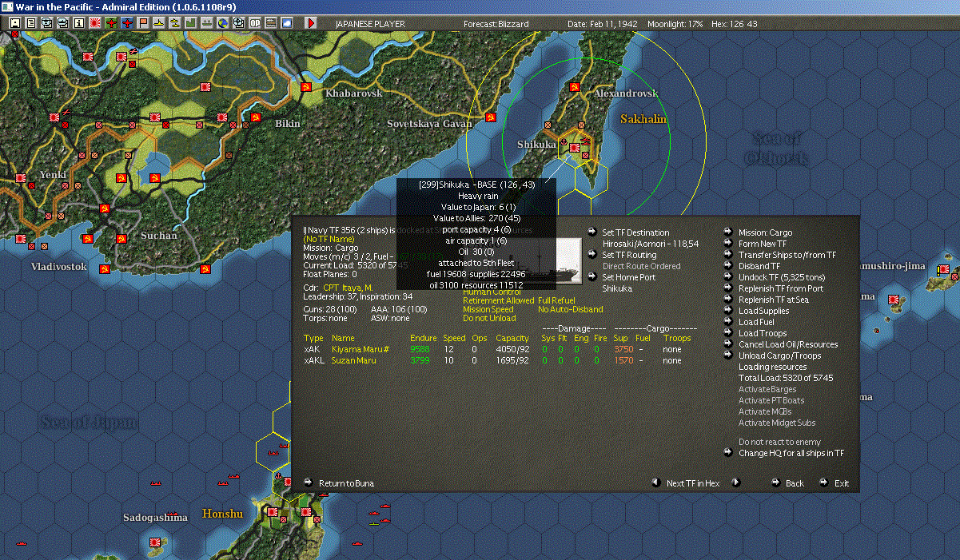Click Unload Cargo/Troops
960x560 pixels.
pos(779,355)
